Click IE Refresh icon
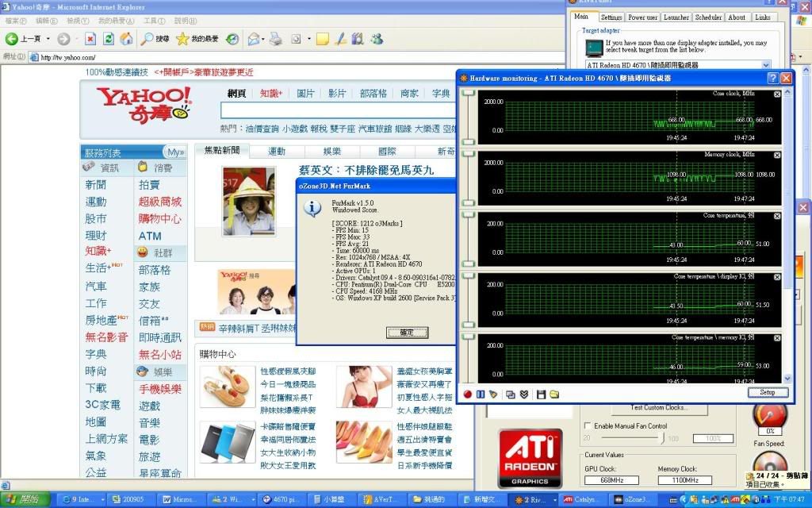 coord(108,39)
